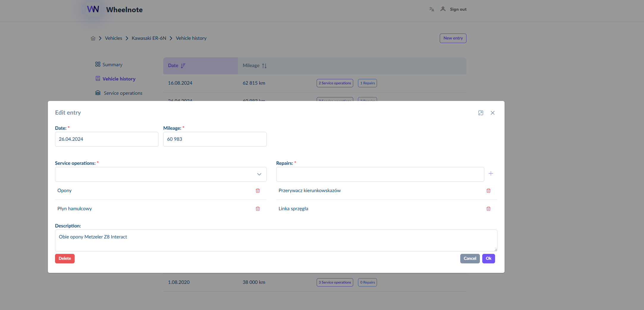Click the Opony list item text

click(x=65, y=191)
